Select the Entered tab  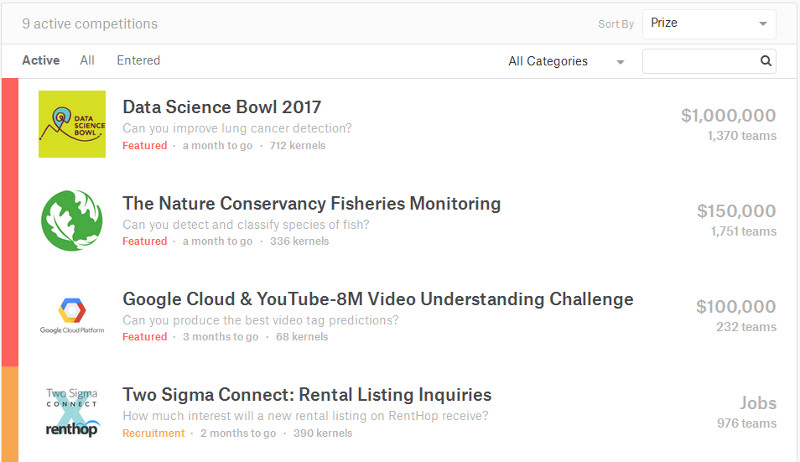click(138, 60)
